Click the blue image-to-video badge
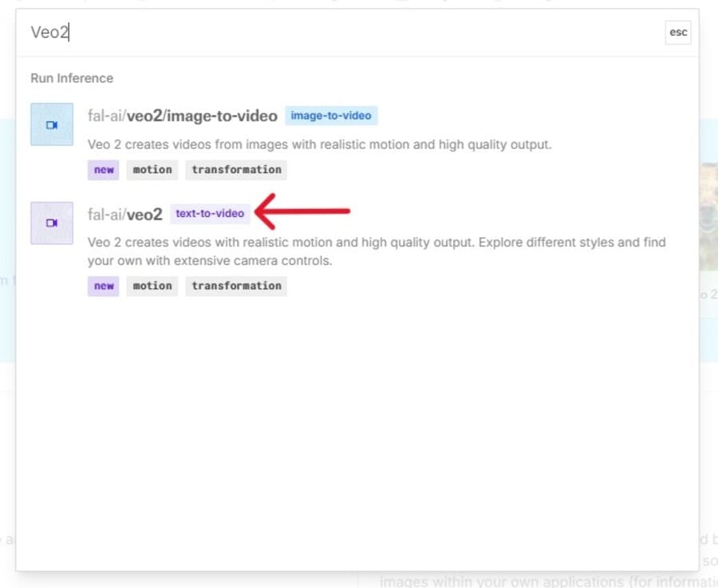Image resolution: width=718 pixels, height=588 pixels. point(331,116)
